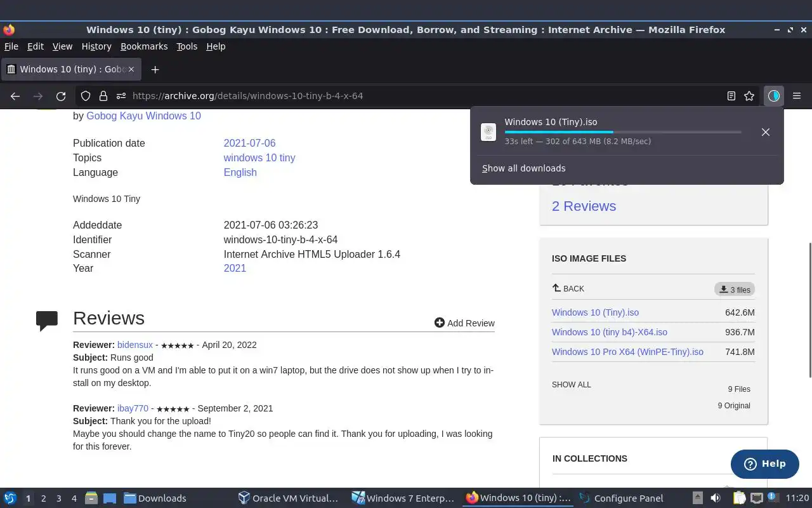Show site security lock information
The height and width of the screenshot is (508, 812).
(103, 96)
